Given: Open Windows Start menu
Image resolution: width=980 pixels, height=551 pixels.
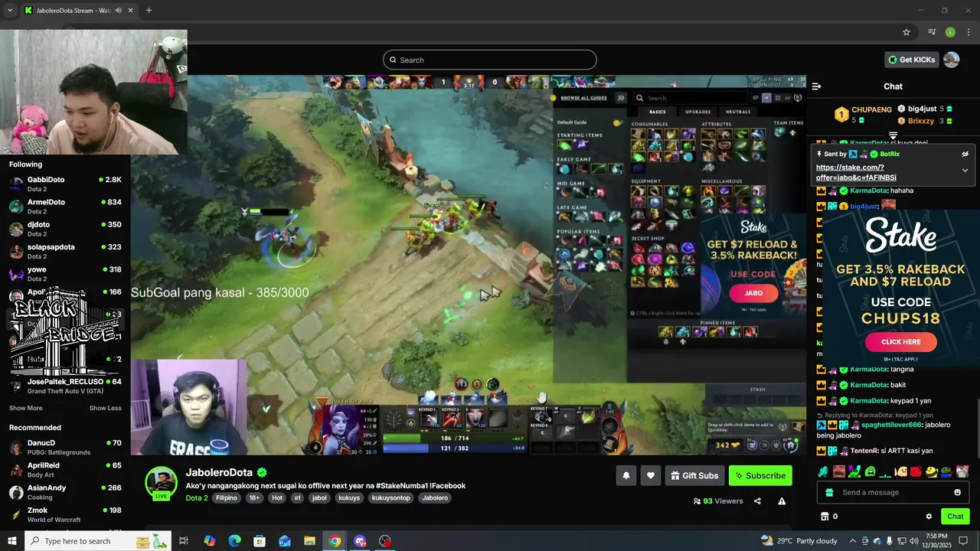Looking at the screenshot, I should point(11,541).
